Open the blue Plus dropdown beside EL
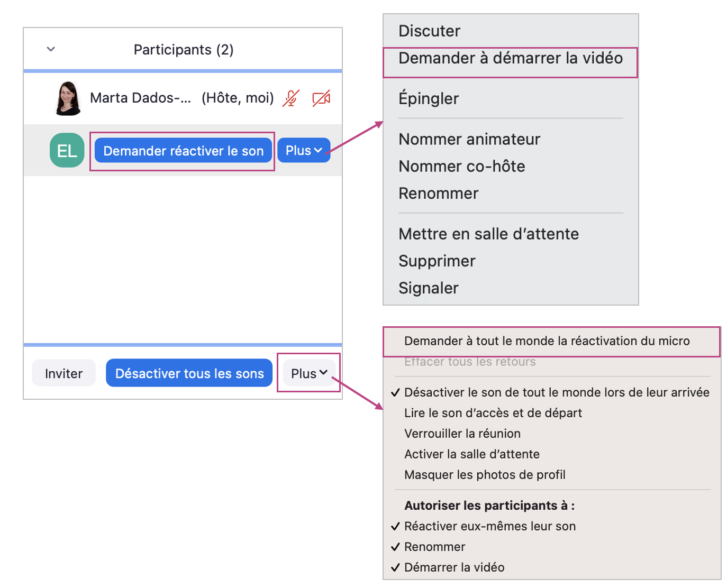Viewport: 727px width, 588px height. point(304,151)
